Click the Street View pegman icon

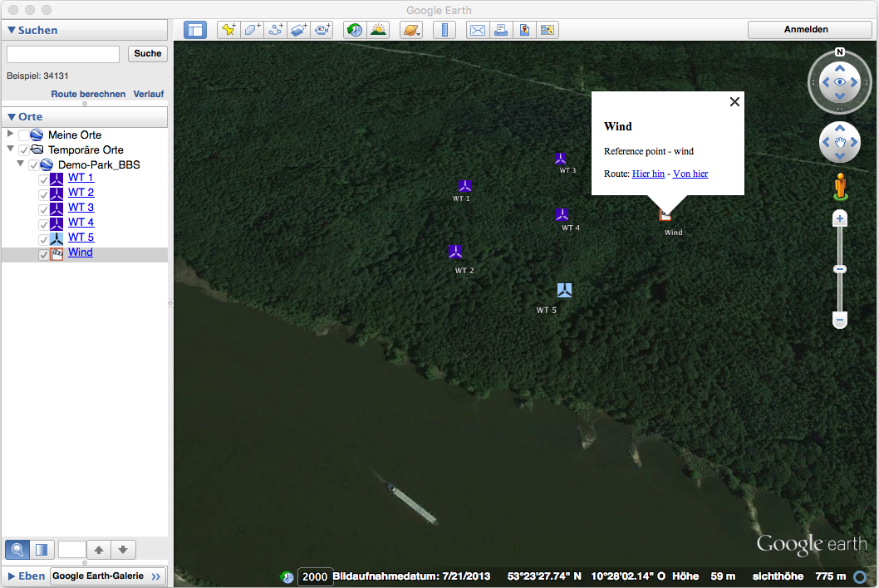point(840,186)
